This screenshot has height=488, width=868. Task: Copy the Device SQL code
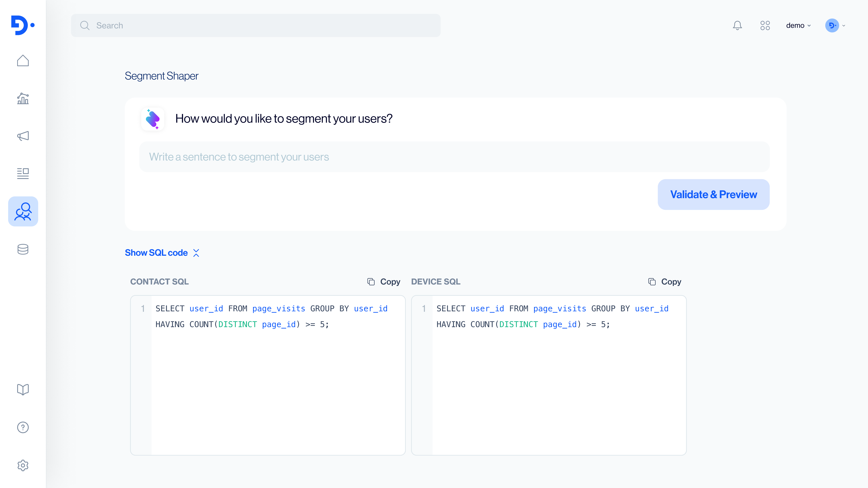(665, 282)
